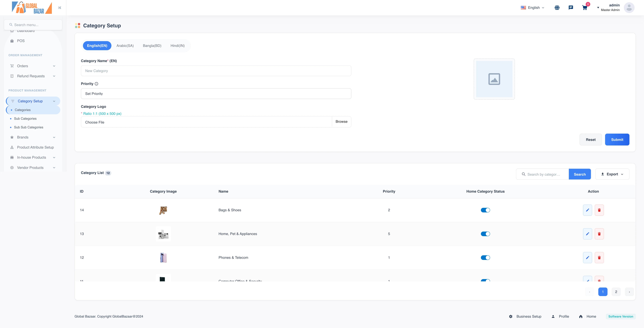Toggle Home, Pet & Appliances home status

pyautogui.click(x=485, y=234)
